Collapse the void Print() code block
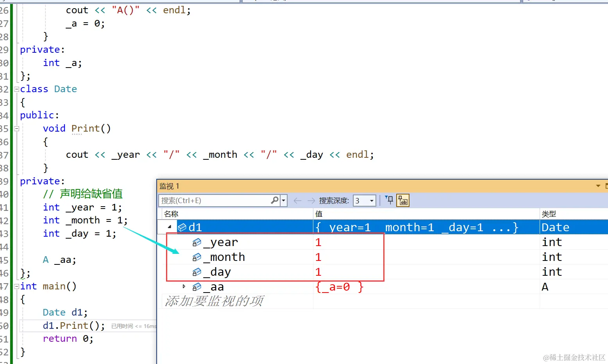 (x=17, y=128)
